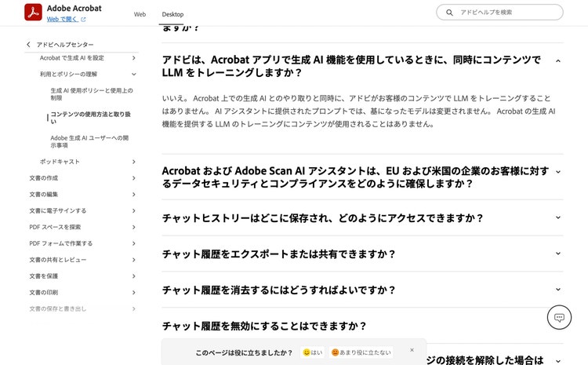The width and height of the screenshot is (588, 365).
Task: Click the external link icon beside Web で開く
Action: pyautogui.click(x=83, y=20)
